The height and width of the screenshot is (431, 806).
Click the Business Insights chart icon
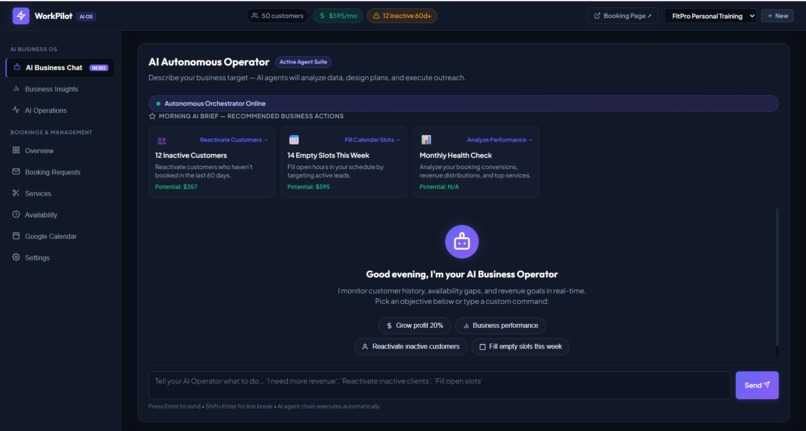click(x=16, y=88)
